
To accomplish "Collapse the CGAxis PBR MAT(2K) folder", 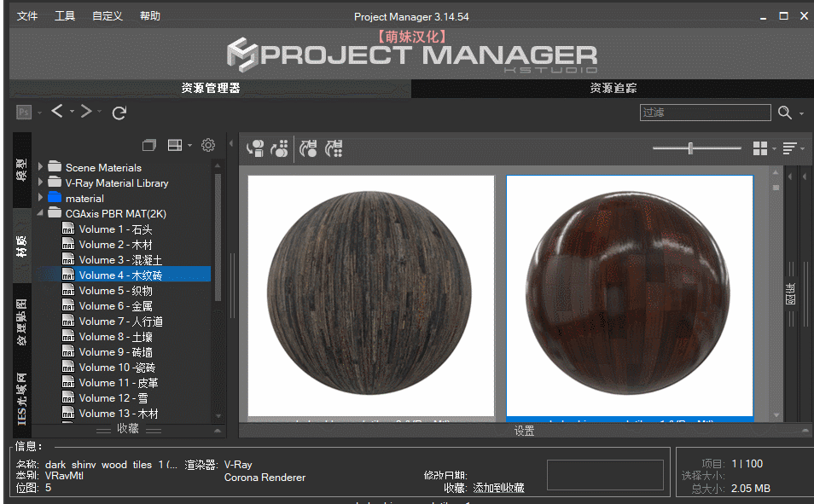I will coord(41,213).
